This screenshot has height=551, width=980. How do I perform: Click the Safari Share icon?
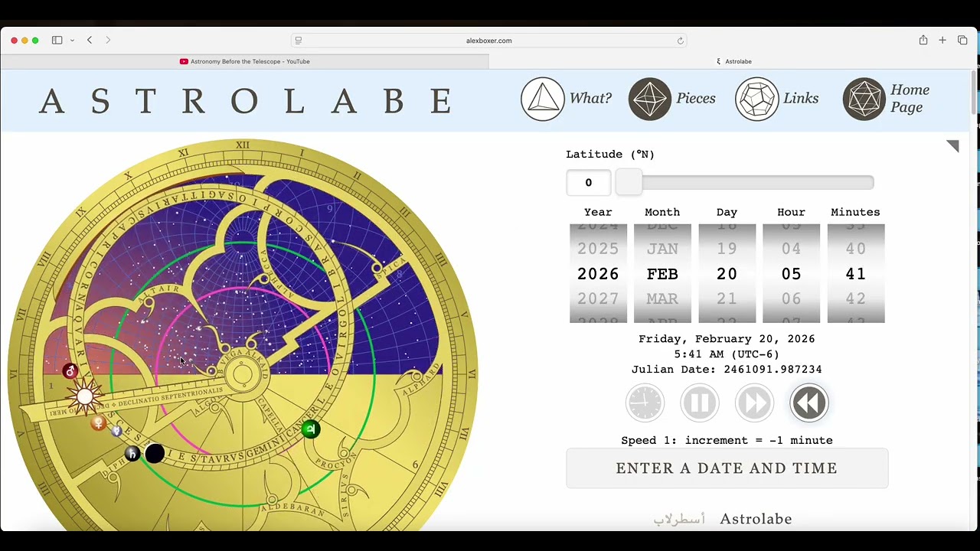click(x=923, y=41)
